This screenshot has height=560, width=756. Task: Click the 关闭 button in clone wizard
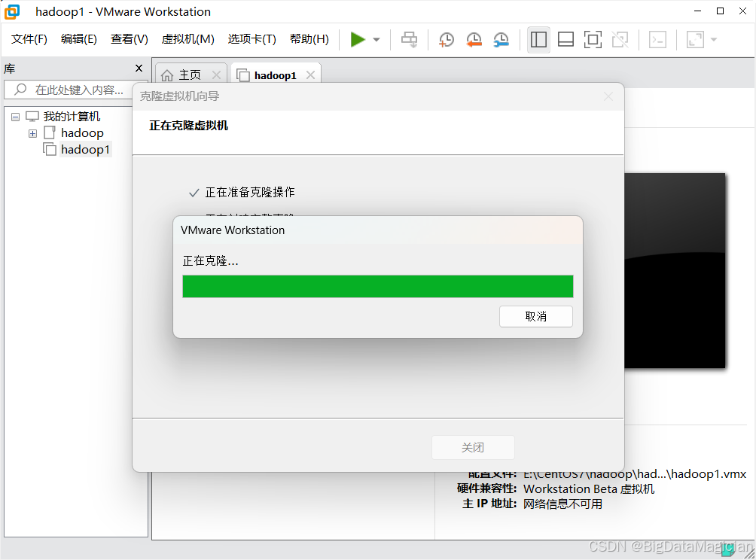pyautogui.click(x=473, y=447)
